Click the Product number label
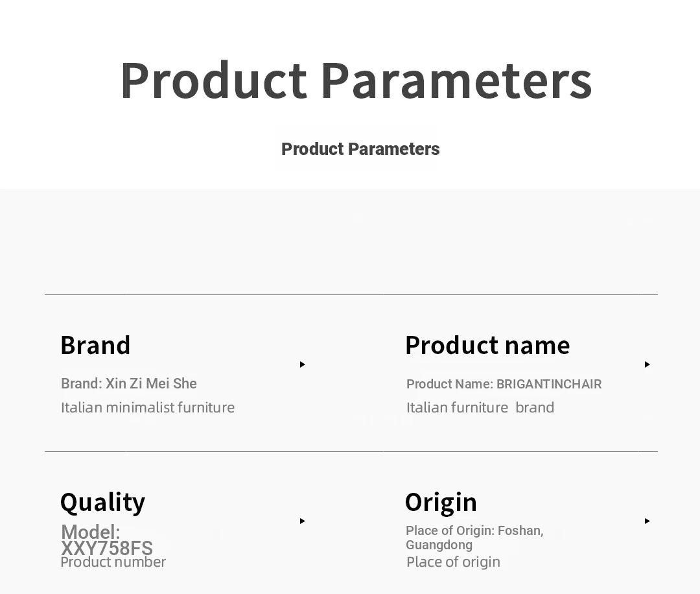700x594 pixels. tap(113, 562)
